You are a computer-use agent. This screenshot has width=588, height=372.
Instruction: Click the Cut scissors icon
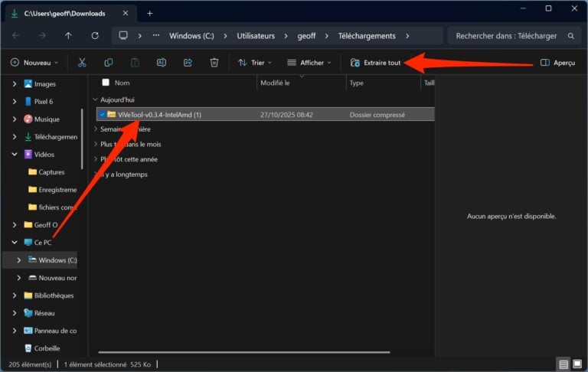(x=82, y=63)
